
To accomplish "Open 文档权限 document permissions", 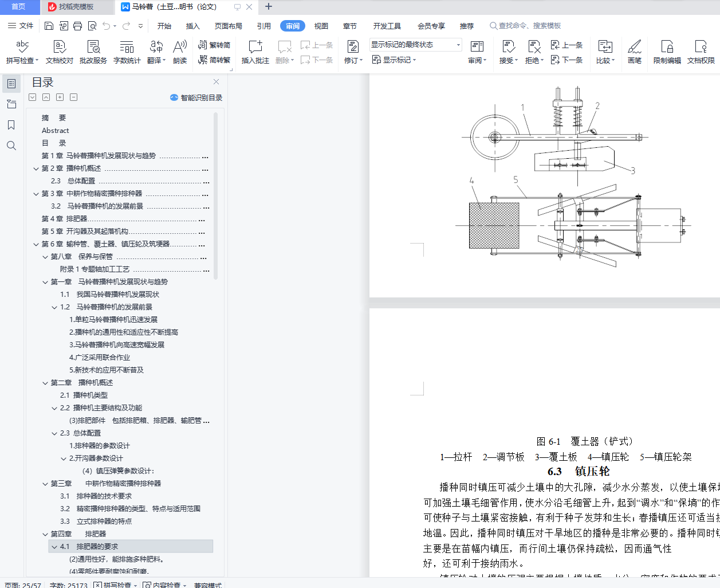I will [x=701, y=52].
